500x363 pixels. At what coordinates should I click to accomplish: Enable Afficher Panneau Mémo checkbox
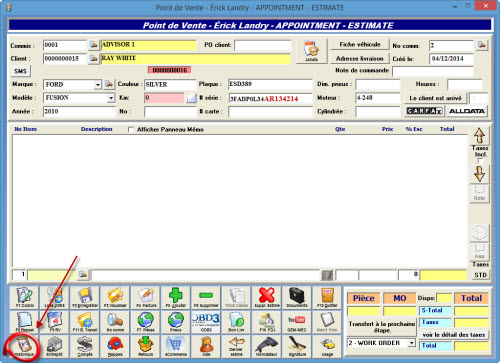point(131,129)
